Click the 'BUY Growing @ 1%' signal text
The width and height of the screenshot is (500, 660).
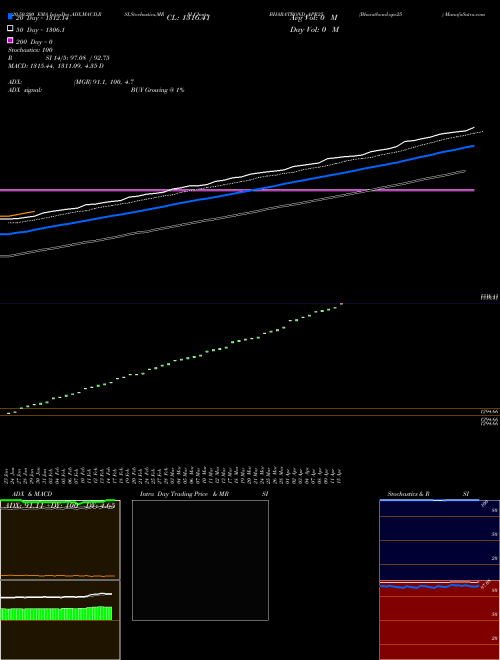point(157,90)
